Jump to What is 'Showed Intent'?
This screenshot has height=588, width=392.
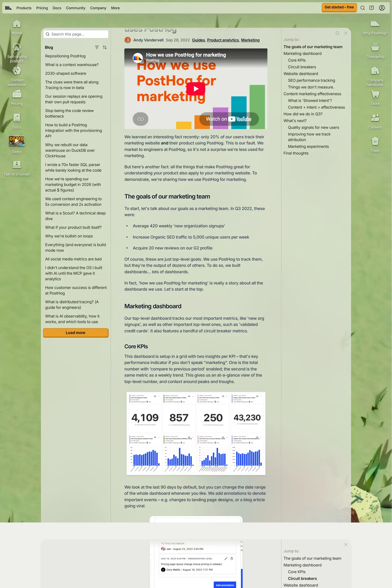pyautogui.click(x=310, y=101)
